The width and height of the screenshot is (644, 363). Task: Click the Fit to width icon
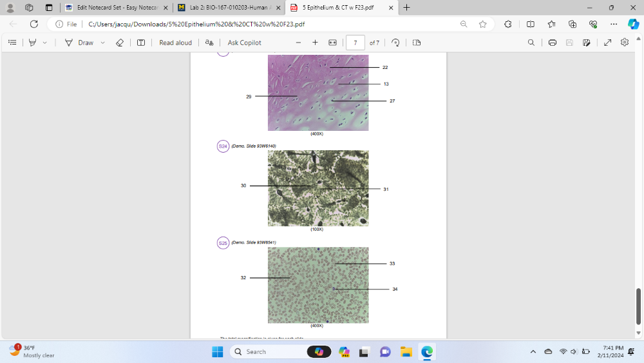(x=332, y=43)
